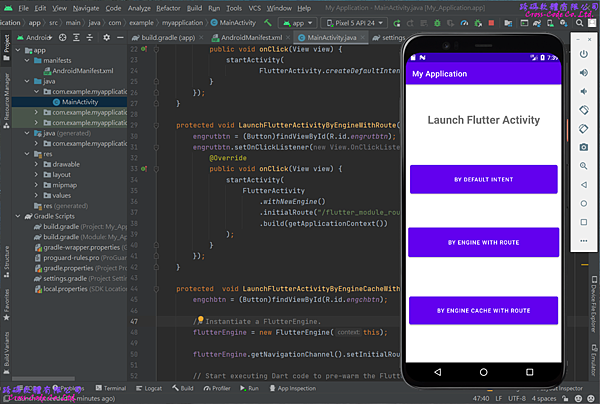
Task: Open emulator extended controls (three dots)
Action: [x=583, y=239]
